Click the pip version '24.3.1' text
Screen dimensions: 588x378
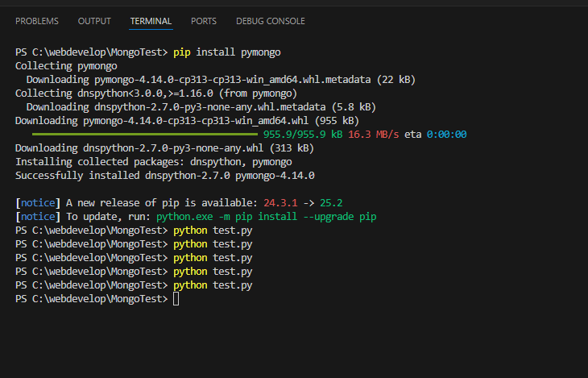[280, 203]
